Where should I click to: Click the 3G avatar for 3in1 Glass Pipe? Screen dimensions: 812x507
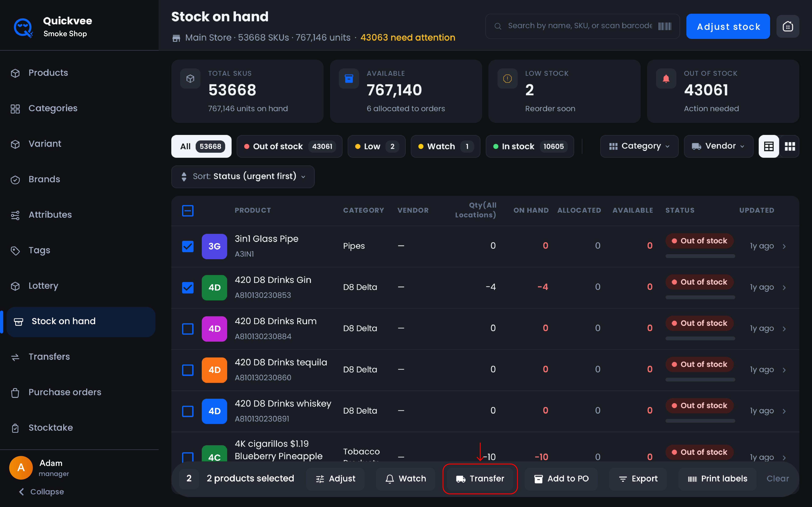click(214, 246)
